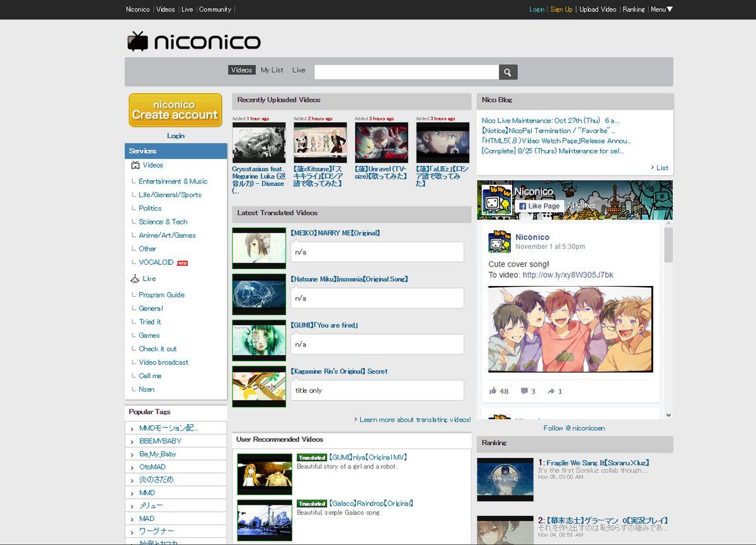Open GUMI You are fired title

point(324,325)
